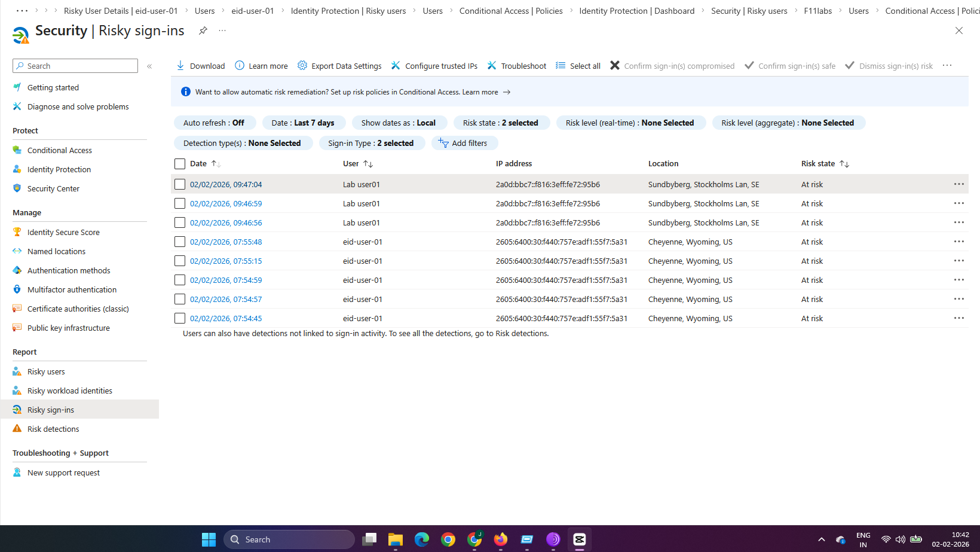Open the 02/02/2026, 09:46:59 sign-in link
This screenshot has height=552, width=980.
(226, 203)
